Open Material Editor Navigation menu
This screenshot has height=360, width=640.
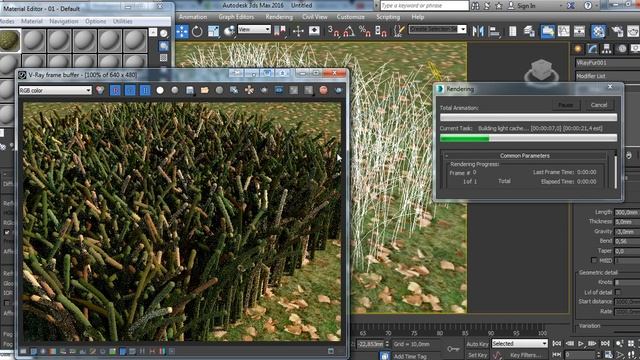click(63, 21)
